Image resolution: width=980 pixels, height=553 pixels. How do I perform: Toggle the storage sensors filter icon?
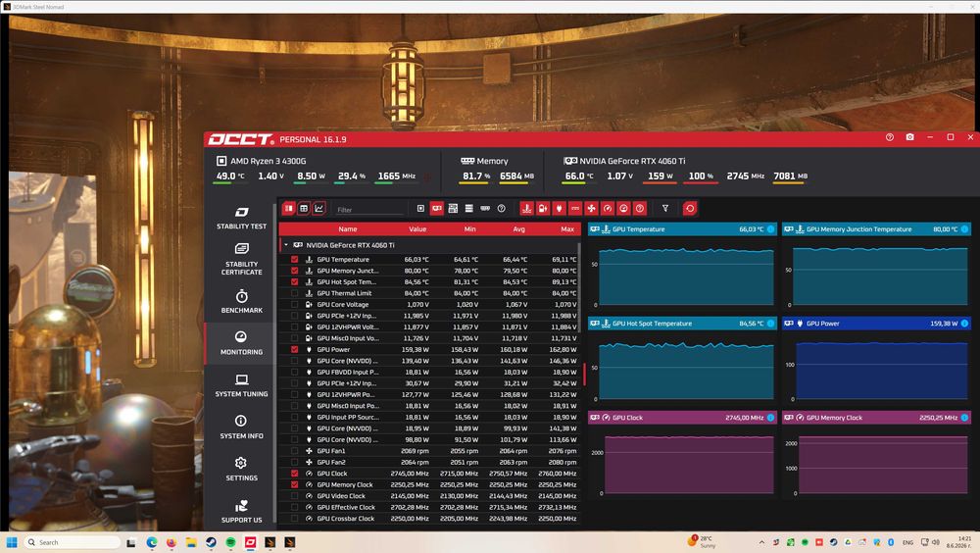[x=468, y=208]
